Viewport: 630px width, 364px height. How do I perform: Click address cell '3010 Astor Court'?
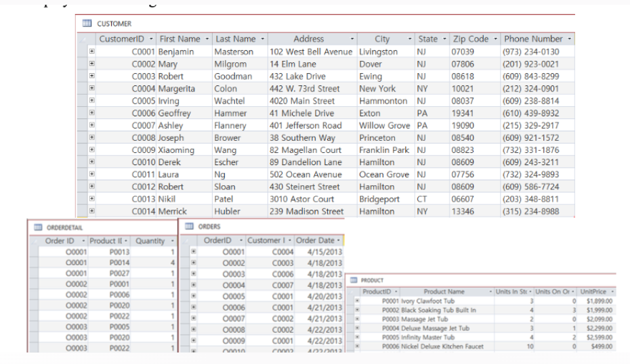tap(312, 199)
